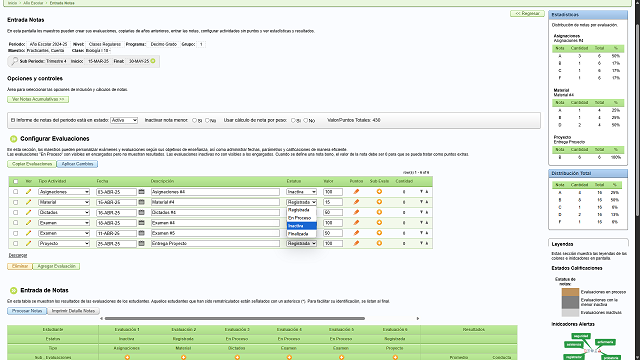
Task: Add sub-evaluation with plus icon on Material #4
Action: click(379, 202)
